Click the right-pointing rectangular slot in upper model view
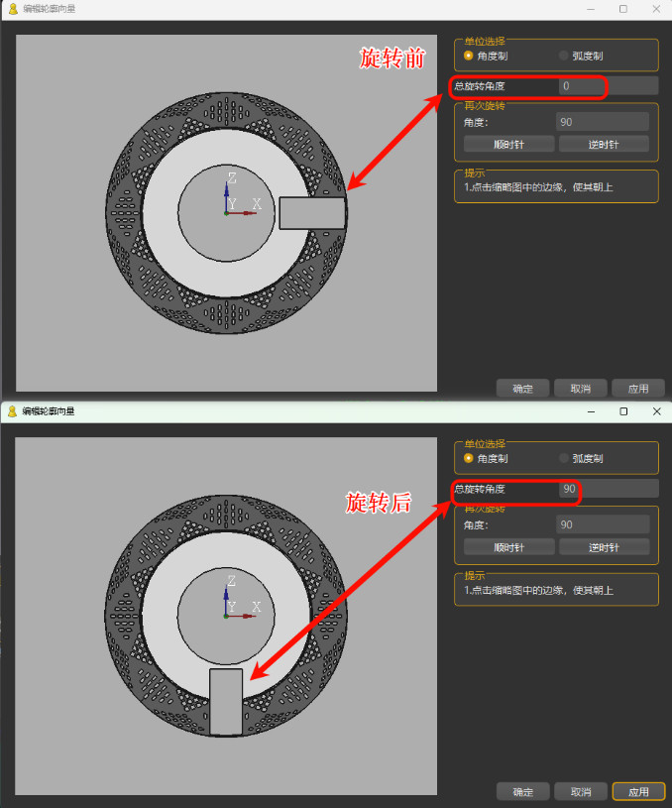The width and height of the screenshot is (672, 808). coord(312,213)
